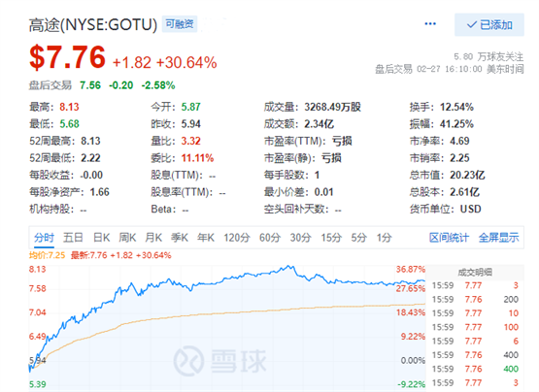Switch to the 月K chart tab
Screen dimensions: 539x392
(153, 238)
